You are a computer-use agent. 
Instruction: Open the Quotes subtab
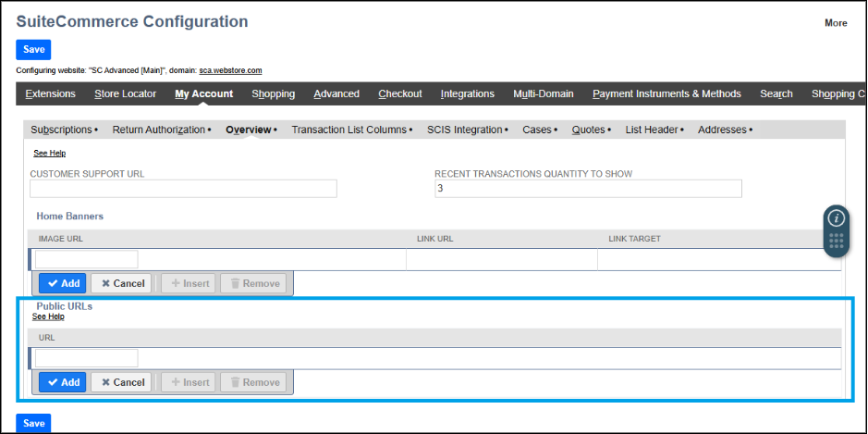point(589,130)
